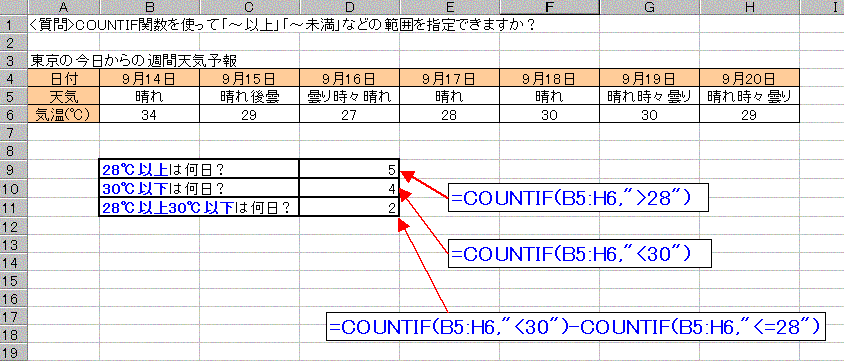This screenshot has width=844, height=361.
Task: Select the 9月20日 date cell
Action: point(749,79)
